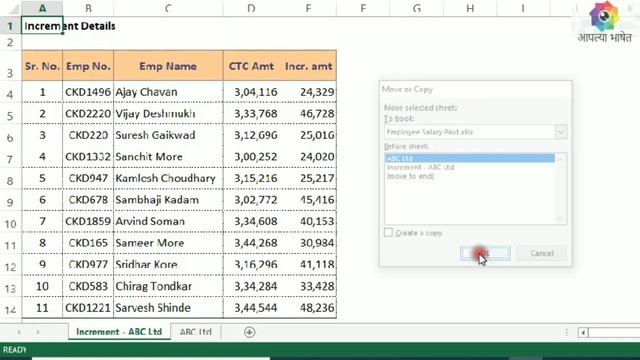Select column D header

(251, 8)
